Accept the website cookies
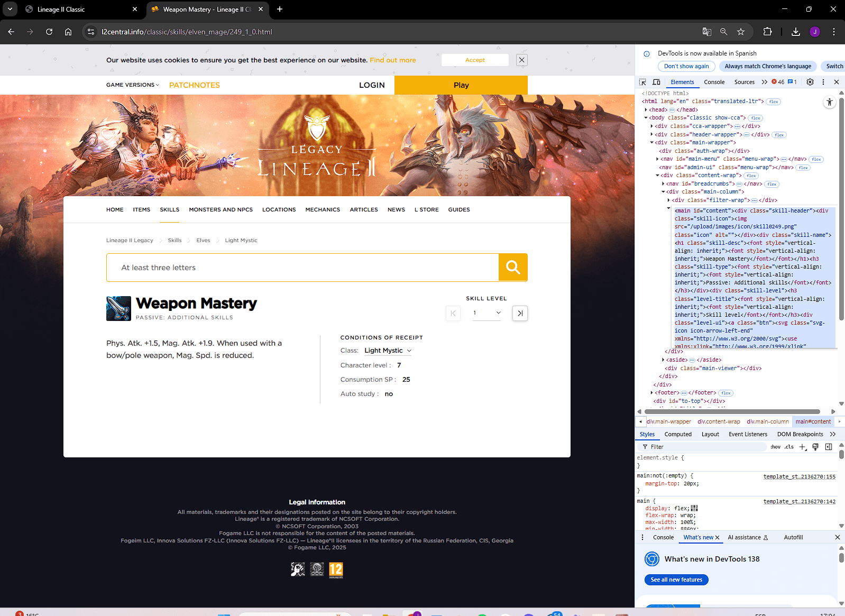Viewport: 845px width, 616px height. coord(475,60)
